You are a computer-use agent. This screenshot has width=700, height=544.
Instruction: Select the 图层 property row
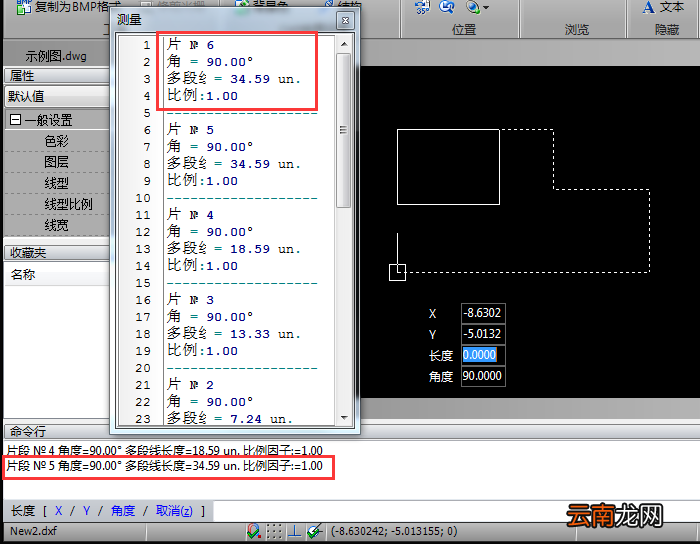point(57,162)
